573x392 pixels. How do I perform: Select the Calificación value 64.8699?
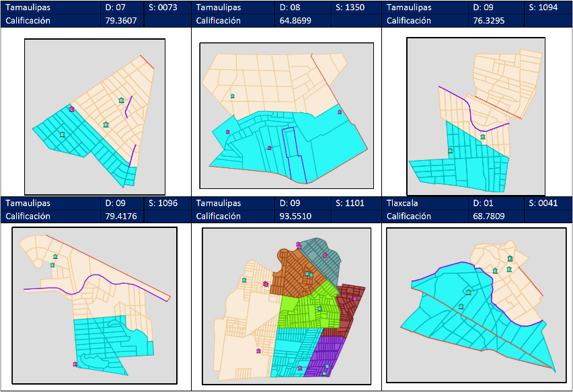[x=294, y=20]
